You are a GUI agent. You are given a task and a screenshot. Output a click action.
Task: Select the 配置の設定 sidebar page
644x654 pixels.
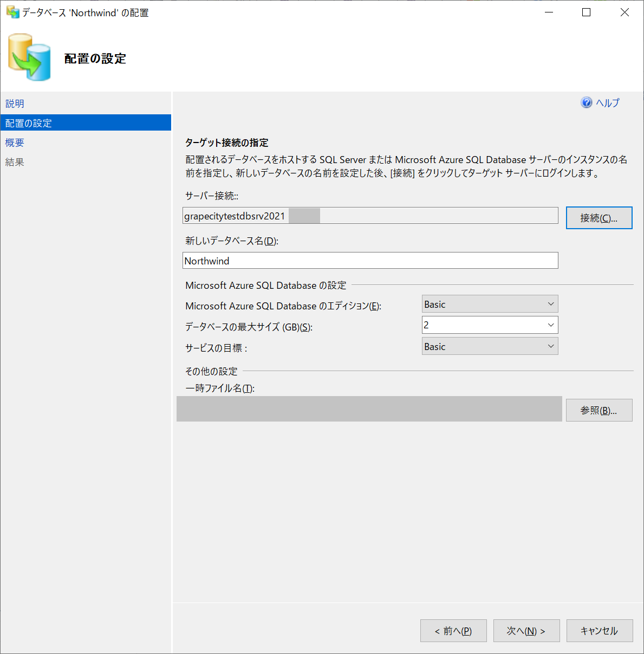coord(86,123)
